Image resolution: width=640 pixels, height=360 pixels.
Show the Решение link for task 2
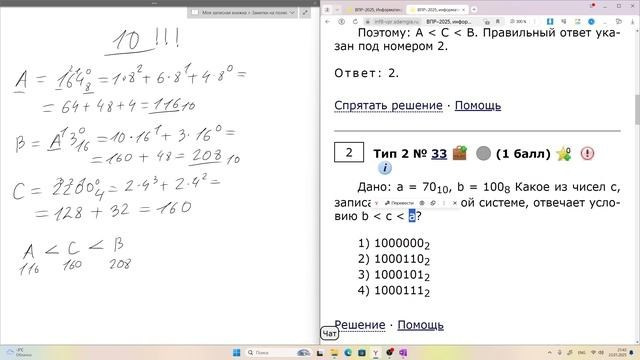(x=360, y=325)
